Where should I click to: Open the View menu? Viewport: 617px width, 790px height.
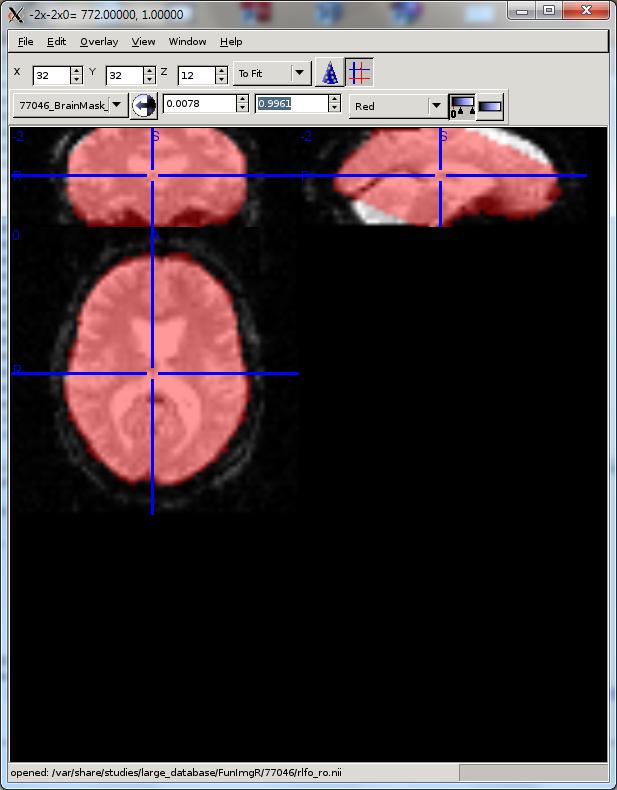pos(143,42)
